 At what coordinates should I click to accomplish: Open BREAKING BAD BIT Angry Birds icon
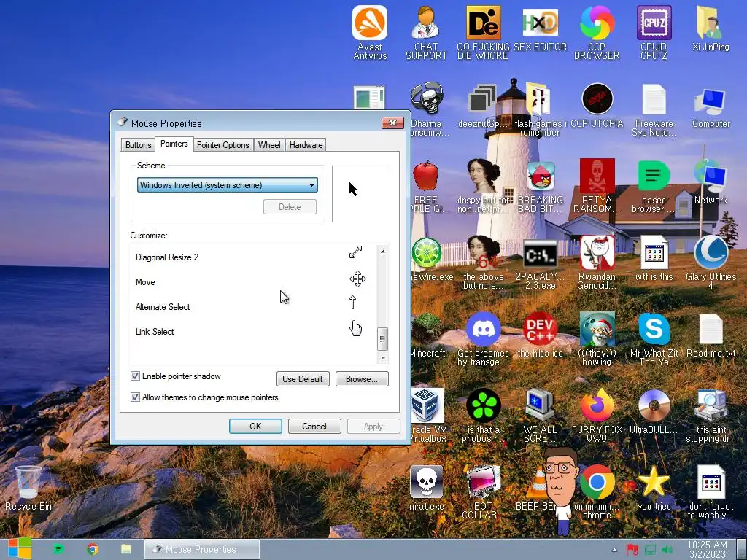(541, 186)
